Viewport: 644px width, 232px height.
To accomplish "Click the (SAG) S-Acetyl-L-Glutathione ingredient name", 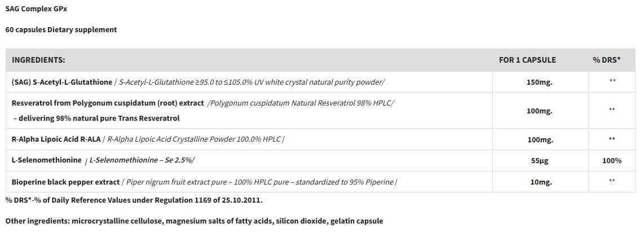I will coord(62,82).
